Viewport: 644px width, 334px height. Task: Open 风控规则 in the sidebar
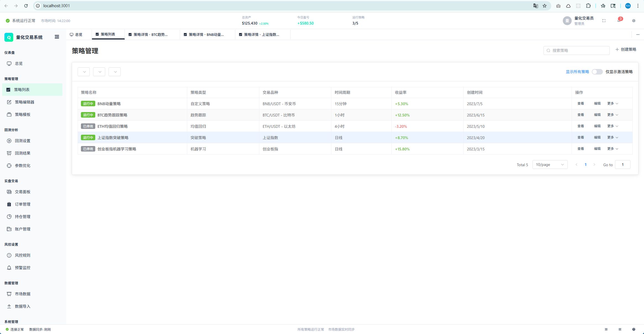coord(32,255)
